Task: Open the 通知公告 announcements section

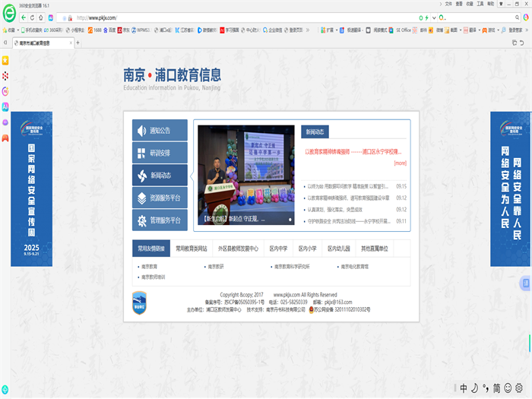Action: pos(160,131)
